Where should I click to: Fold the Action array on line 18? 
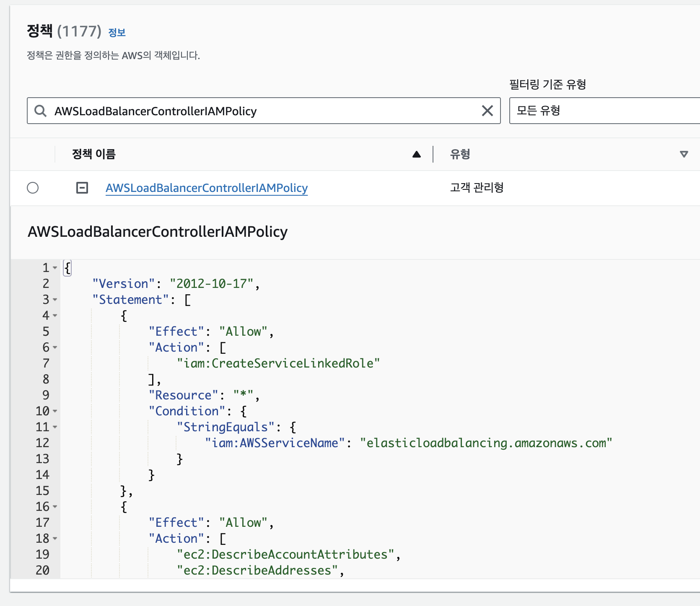(55, 539)
